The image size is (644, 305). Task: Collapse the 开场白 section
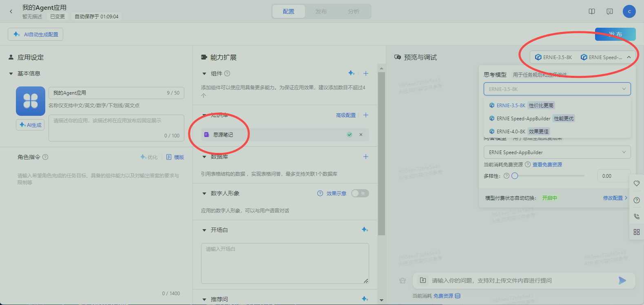point(204,230)
